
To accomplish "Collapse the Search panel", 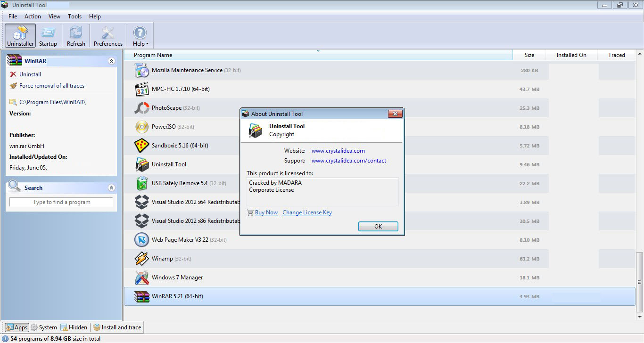I will pos(112,188).
